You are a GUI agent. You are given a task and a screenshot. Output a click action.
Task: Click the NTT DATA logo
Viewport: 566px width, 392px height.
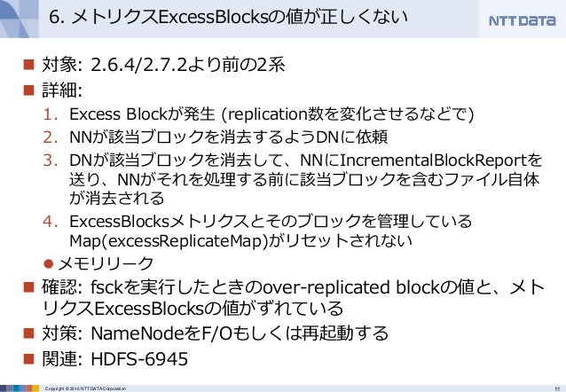522,20
